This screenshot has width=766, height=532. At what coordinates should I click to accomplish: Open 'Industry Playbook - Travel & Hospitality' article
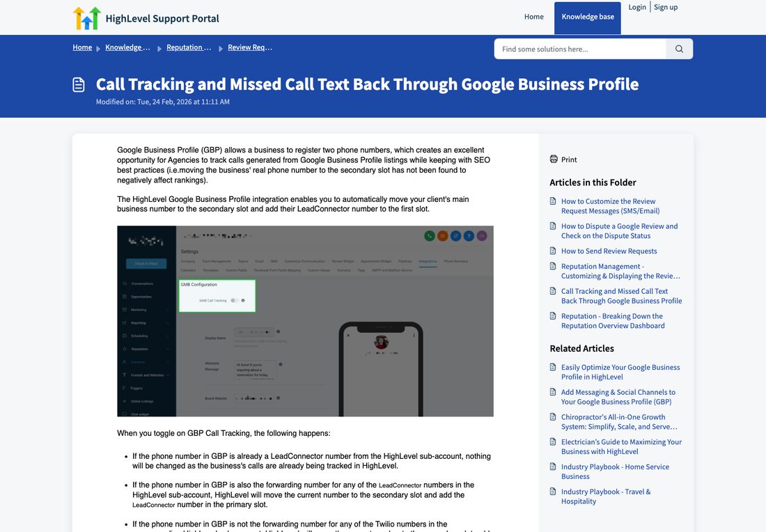coord(606,496)
